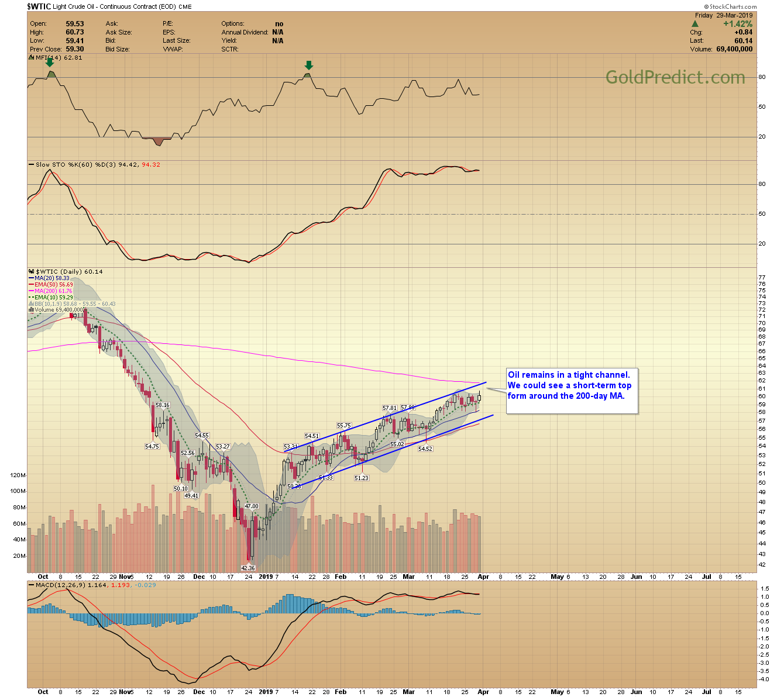Click the 51.23 price label
This screenshot has height=697, width=784.
tap(362, 478)
